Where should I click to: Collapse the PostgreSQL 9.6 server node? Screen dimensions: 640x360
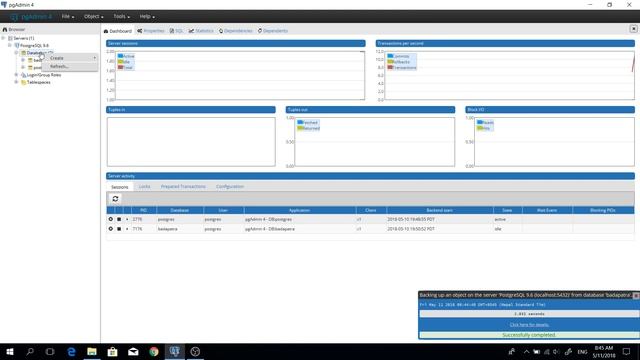coord(10,45)
